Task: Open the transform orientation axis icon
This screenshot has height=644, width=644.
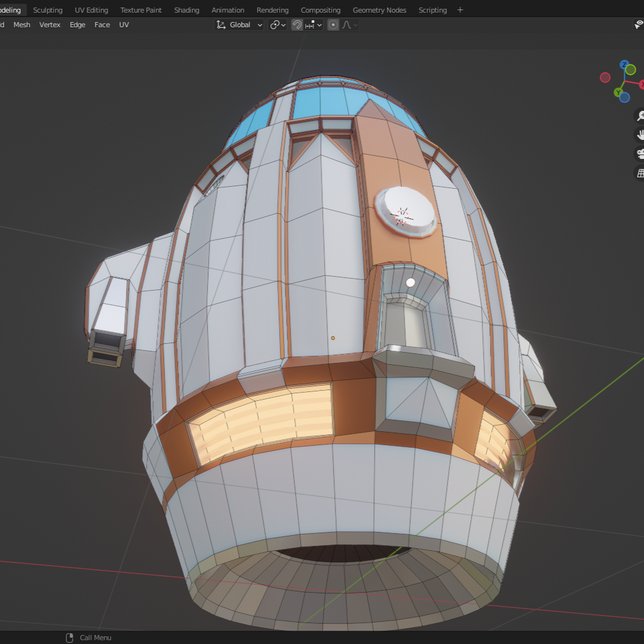Action: tap(220, 25)
